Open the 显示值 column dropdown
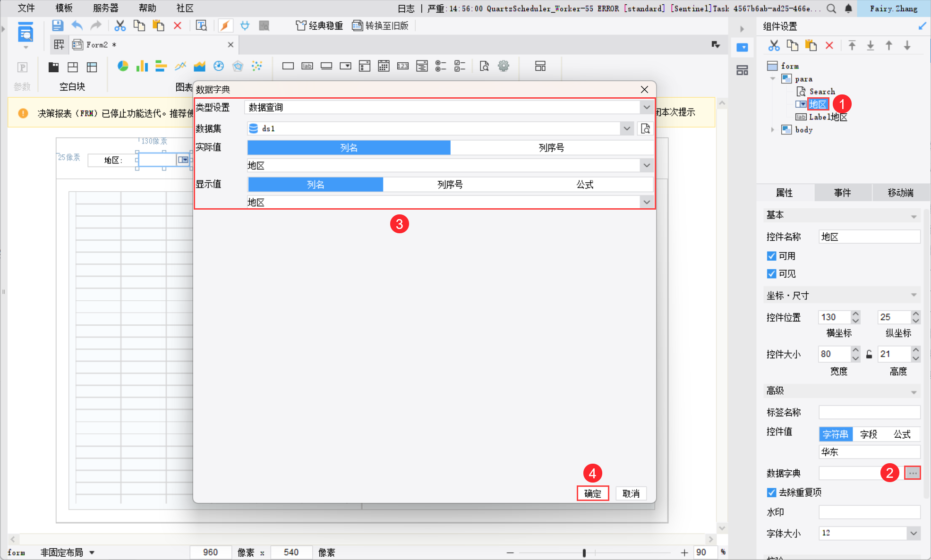 [x=647, y=202]
